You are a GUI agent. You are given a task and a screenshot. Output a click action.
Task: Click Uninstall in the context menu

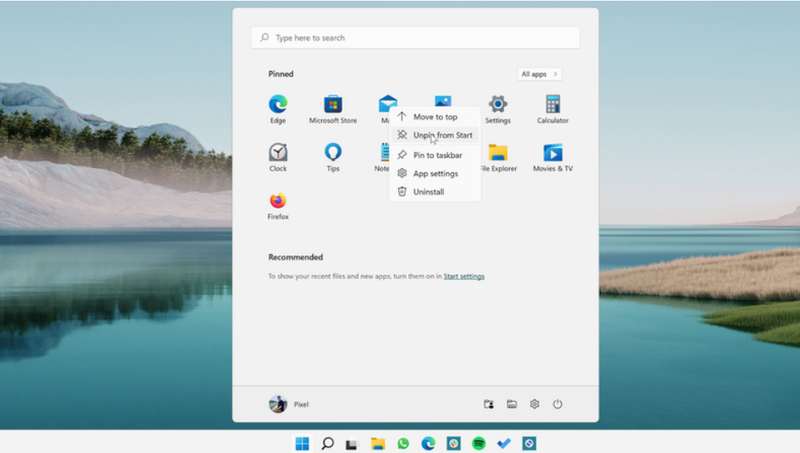point(428,191)
